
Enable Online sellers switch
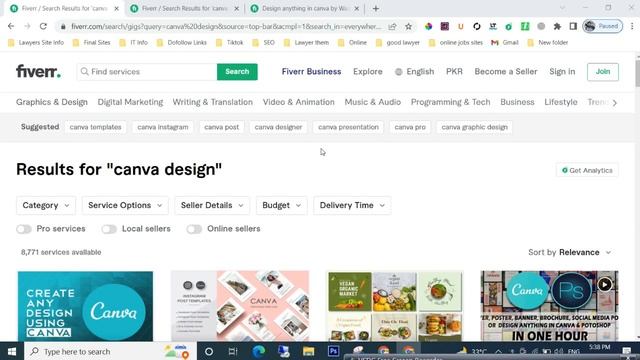click(194, 229)
